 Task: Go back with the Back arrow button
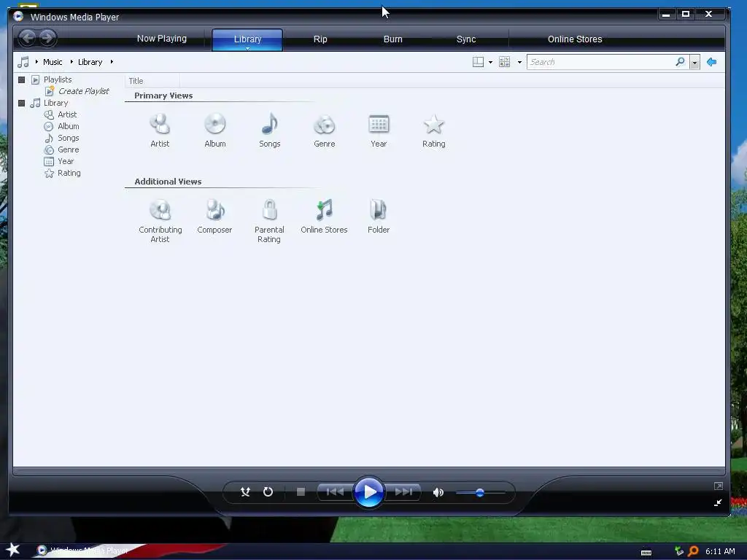click(28, 38)
